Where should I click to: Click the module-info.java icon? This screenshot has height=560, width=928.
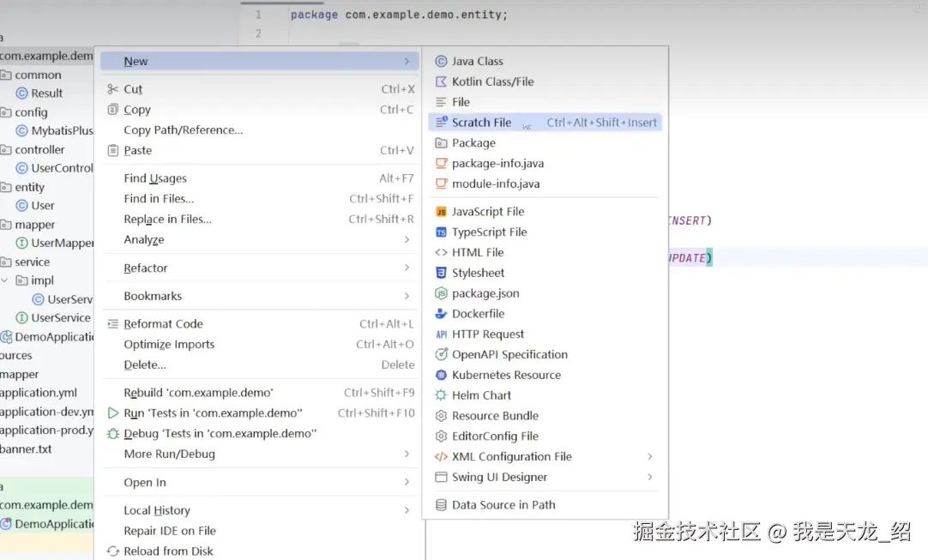point(441,184)
